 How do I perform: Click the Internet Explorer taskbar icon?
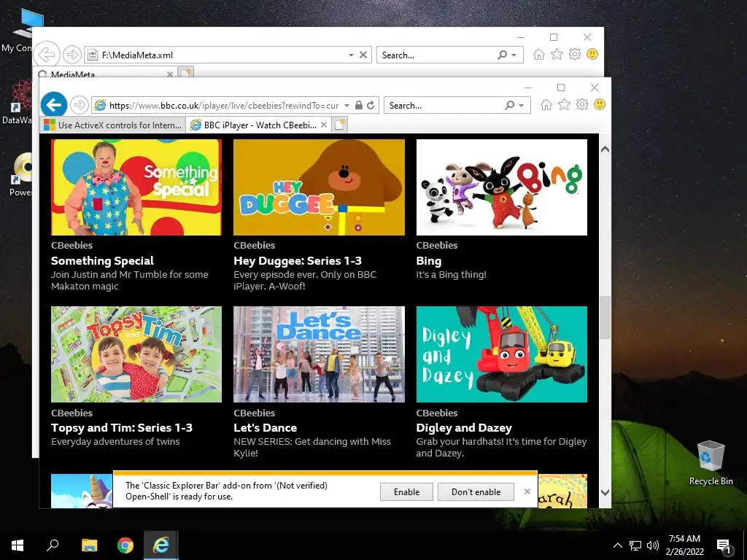tap(161, 545)
